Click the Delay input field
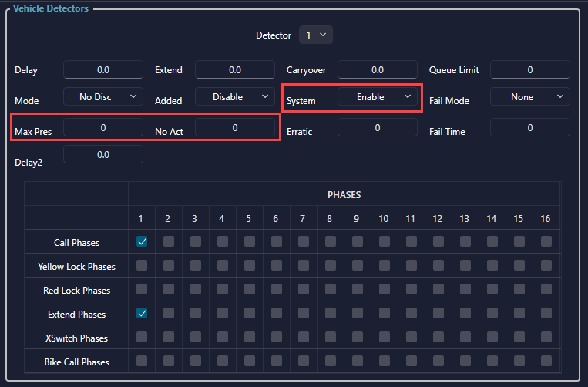Screen dimensions: 588x387 point(103,70)
